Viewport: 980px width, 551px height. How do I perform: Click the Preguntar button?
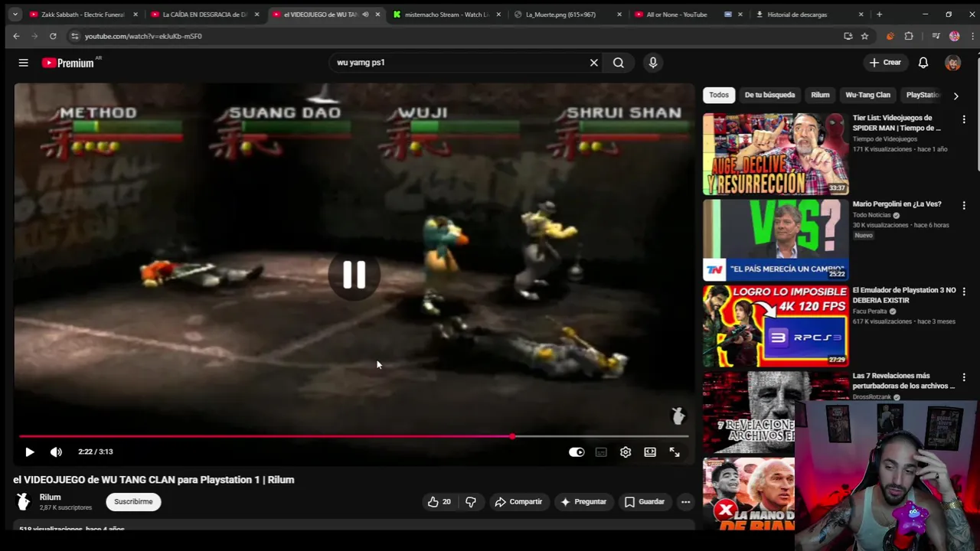point(583,502)
